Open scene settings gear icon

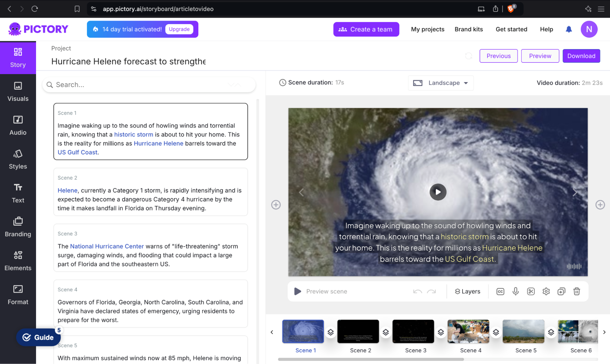pos(546,291)
